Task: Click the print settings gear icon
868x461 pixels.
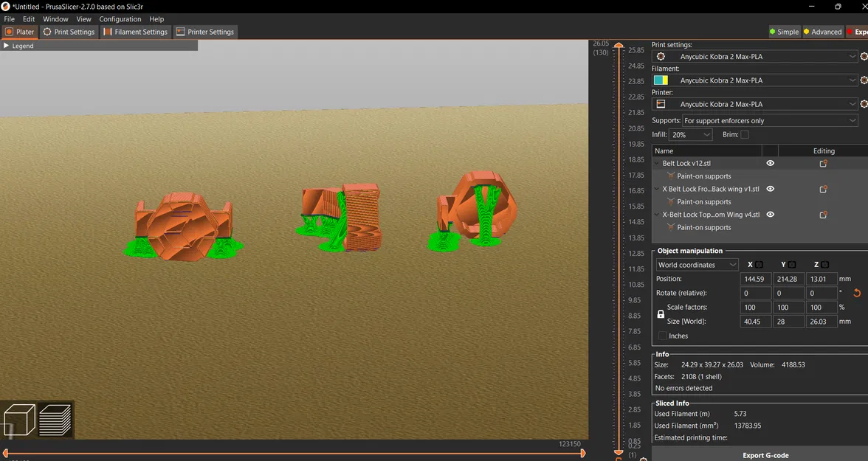Action: (x=661, y=57)
